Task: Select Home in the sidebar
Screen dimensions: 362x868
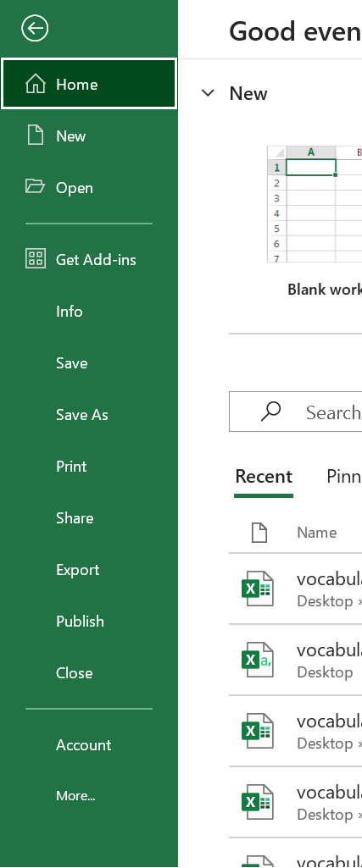Action: coord(89,84)
